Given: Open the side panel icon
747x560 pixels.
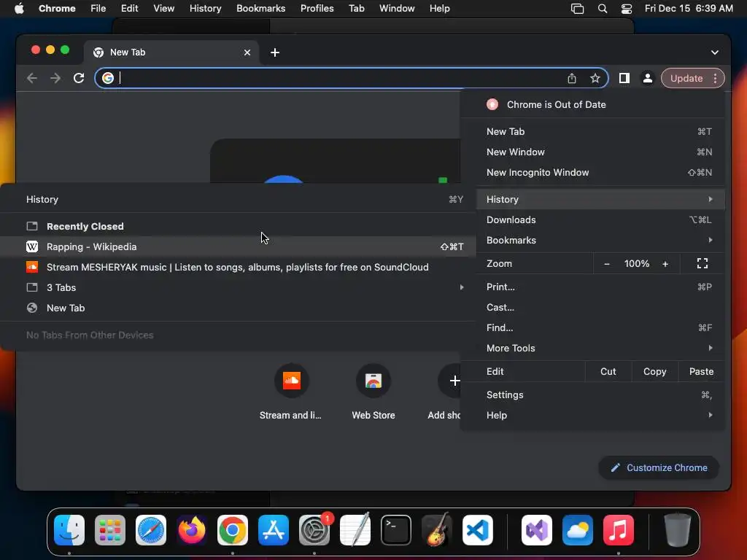Looking at the screenshot, I should [x=624, y=78].
